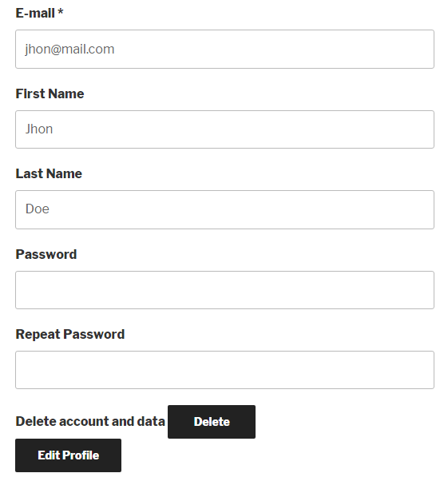Click the 'Delete account and data' text

click(90, 422)
